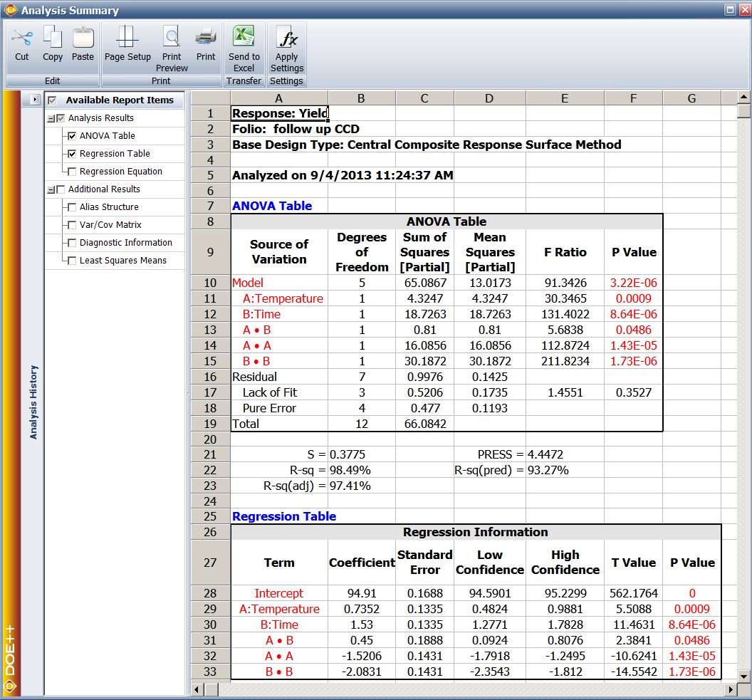752x700 pixels.
Task: Select the Lack of Fit P Value 0.3527
Action: tap(634, 392)
